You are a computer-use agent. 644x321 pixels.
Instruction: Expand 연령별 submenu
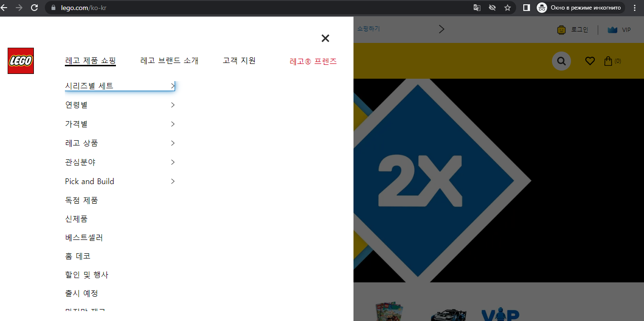click(120, 105)
